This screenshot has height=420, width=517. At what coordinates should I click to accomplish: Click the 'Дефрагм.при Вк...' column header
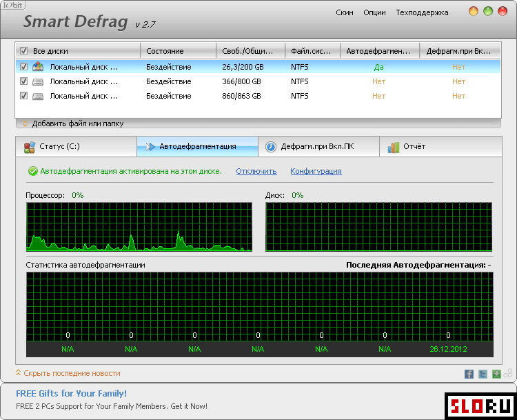click(460, 51)
